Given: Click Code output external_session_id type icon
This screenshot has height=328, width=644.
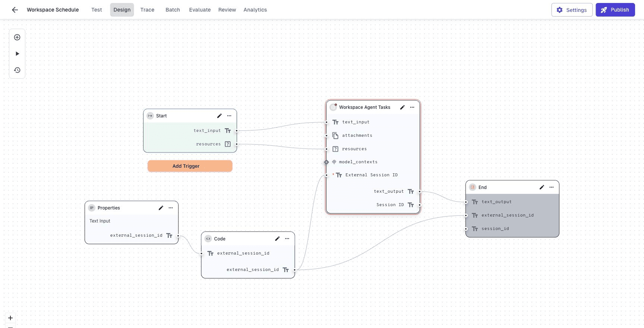Looking at the screenshot, I should click(x=286, y=270).
